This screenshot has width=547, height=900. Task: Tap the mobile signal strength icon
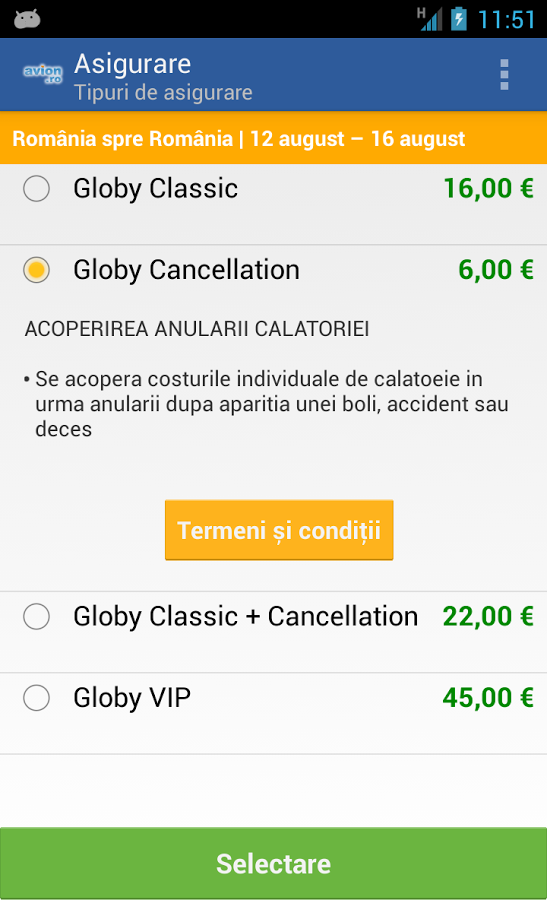coord(430,19)
